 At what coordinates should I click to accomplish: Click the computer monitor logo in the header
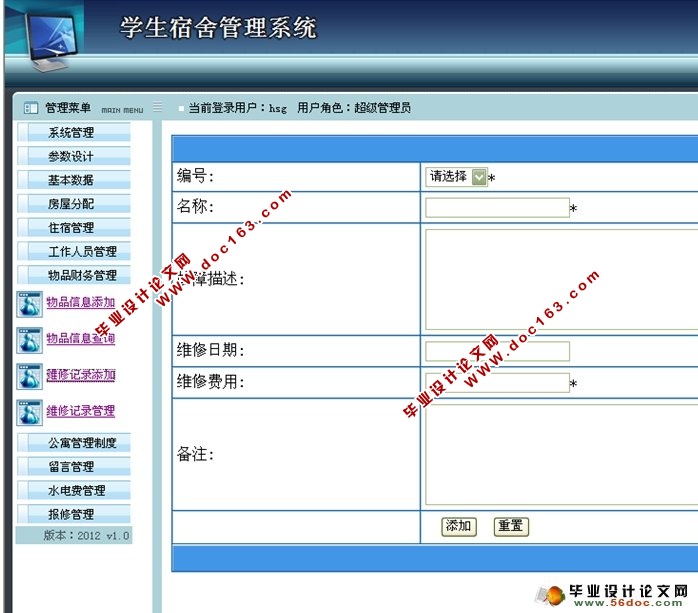[51, 41]
